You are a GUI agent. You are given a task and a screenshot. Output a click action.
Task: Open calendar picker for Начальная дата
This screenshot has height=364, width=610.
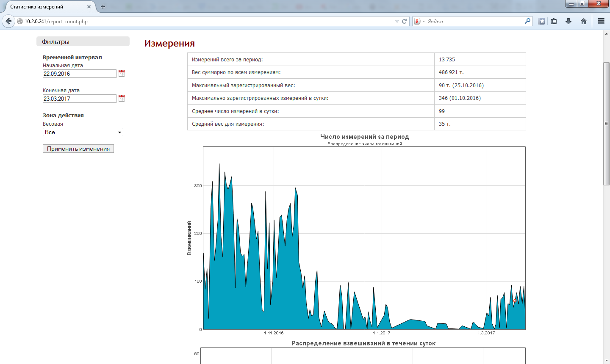coord(122,73)
